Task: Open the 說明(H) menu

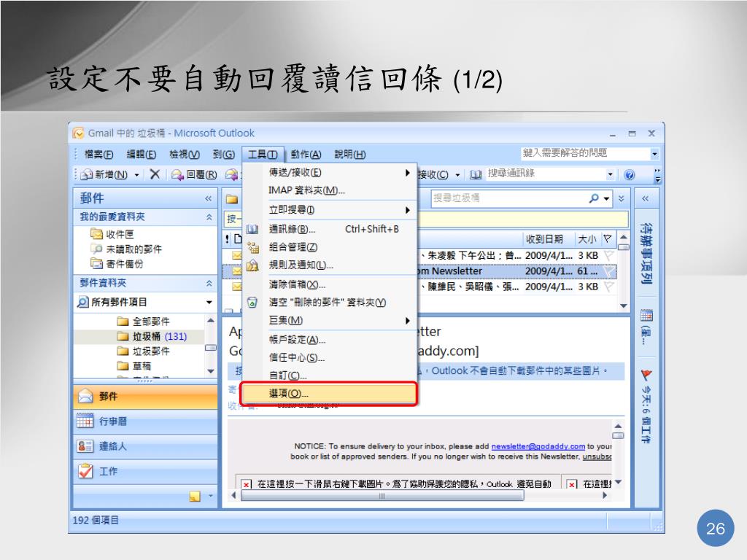Action: (349, 155)
